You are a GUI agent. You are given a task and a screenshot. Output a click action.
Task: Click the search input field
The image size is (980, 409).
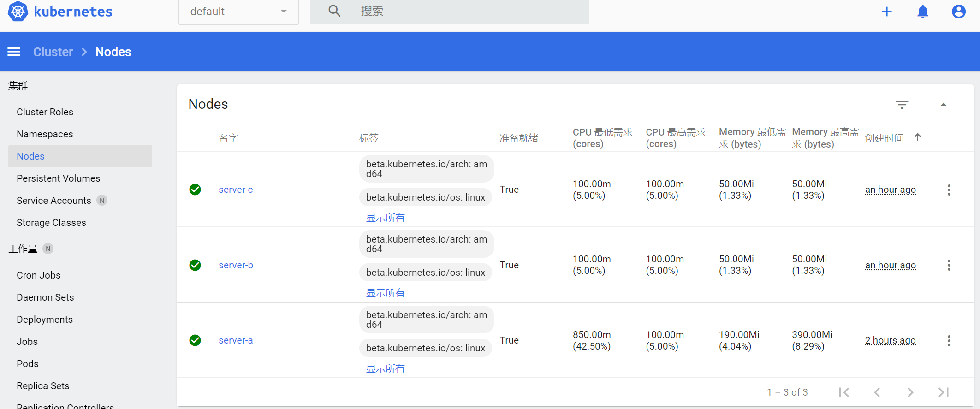coord(461,12)
